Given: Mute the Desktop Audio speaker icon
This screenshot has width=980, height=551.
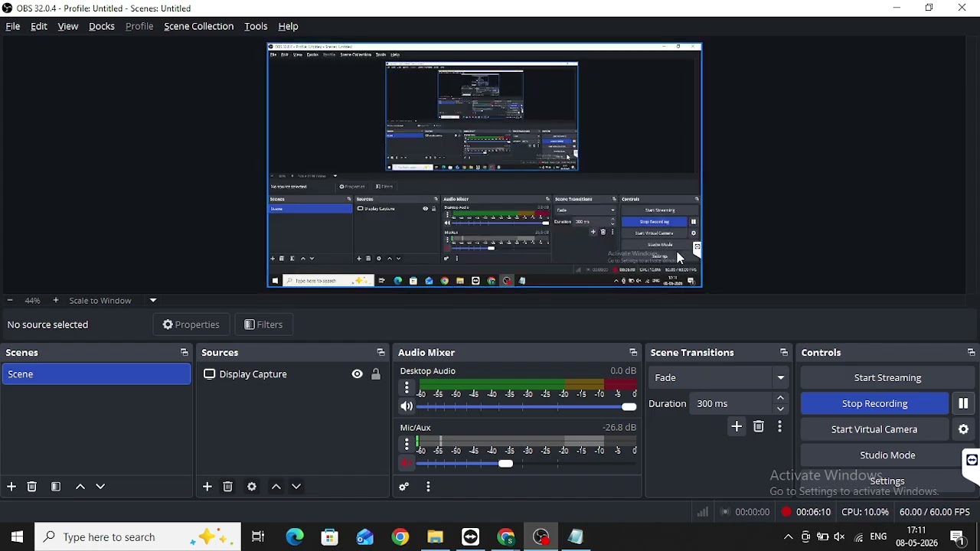Looking at the screenshot, I should (407, 407).
